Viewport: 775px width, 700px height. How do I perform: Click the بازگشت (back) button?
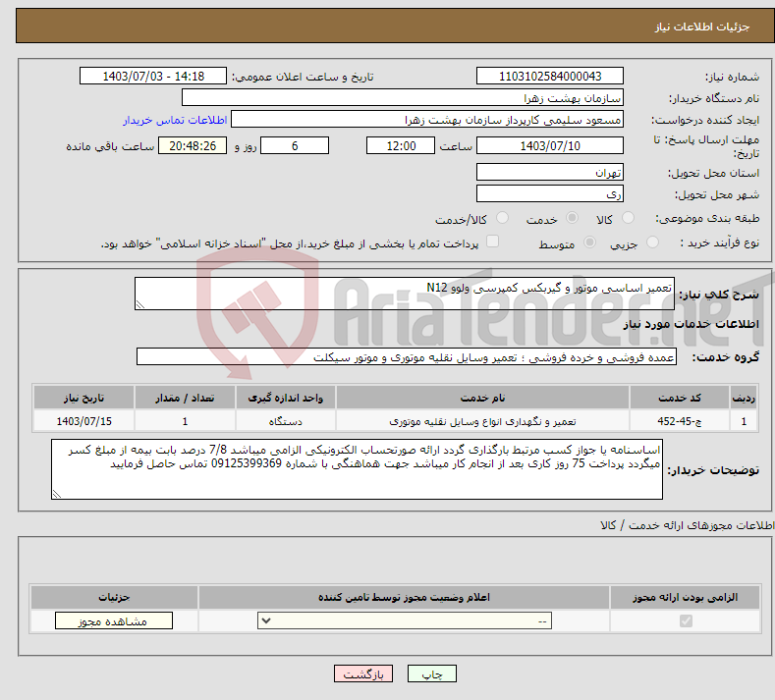click(x=363, y=673)
